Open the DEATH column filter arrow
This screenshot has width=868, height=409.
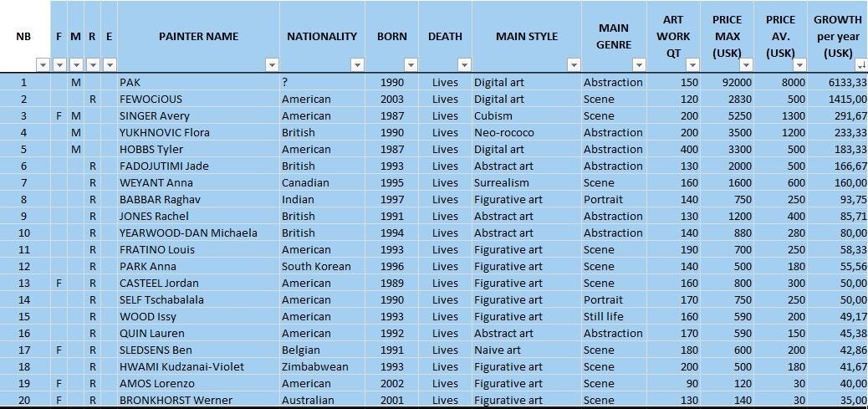tap(464, 65)
